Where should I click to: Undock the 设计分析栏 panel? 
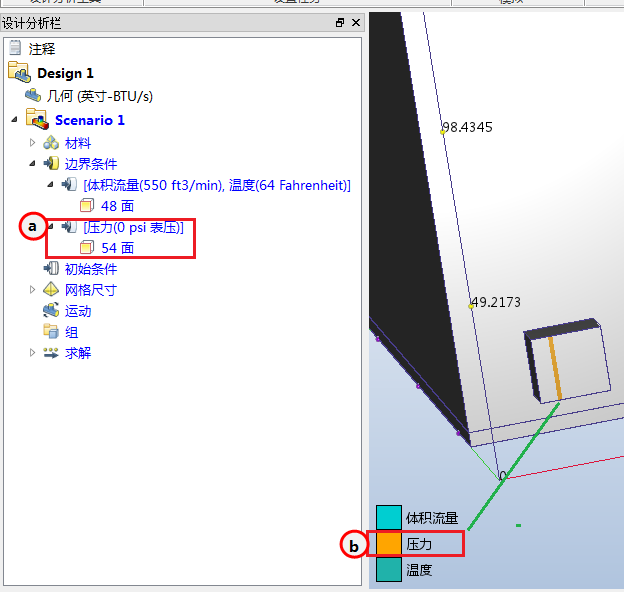[x=340, y=23]
